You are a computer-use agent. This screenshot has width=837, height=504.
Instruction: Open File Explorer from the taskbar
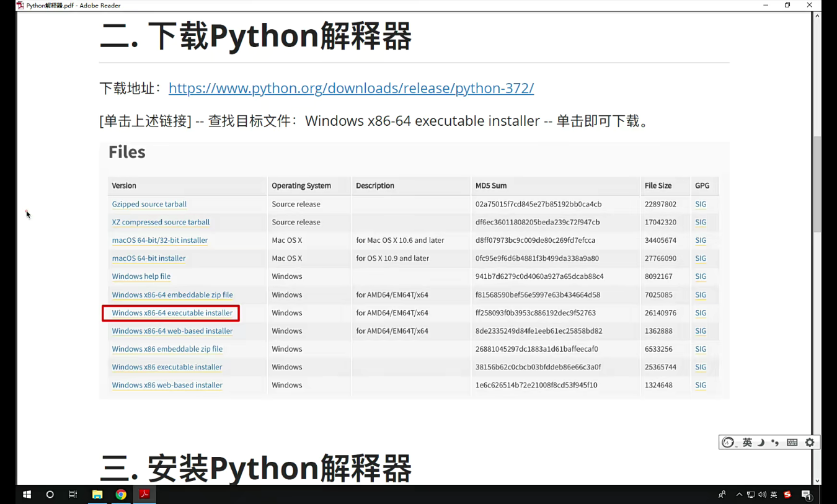click(x=97, y=494)
